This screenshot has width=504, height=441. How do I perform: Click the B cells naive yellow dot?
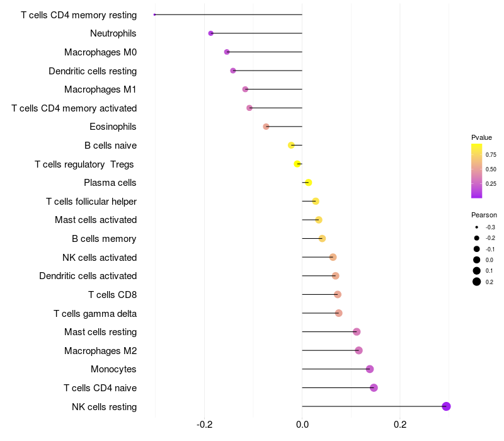[x=291, y=146]
